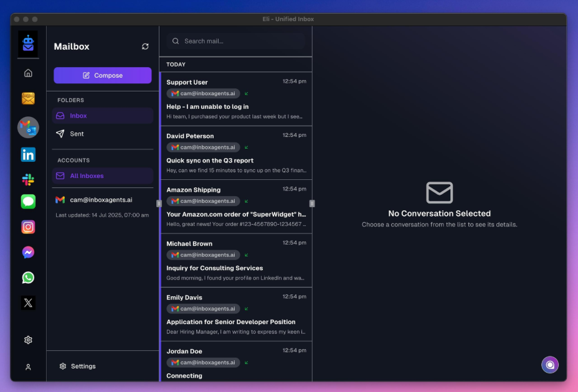Click account tag on Jordan Doe email
578x392 pixels.
coord(203,363)
